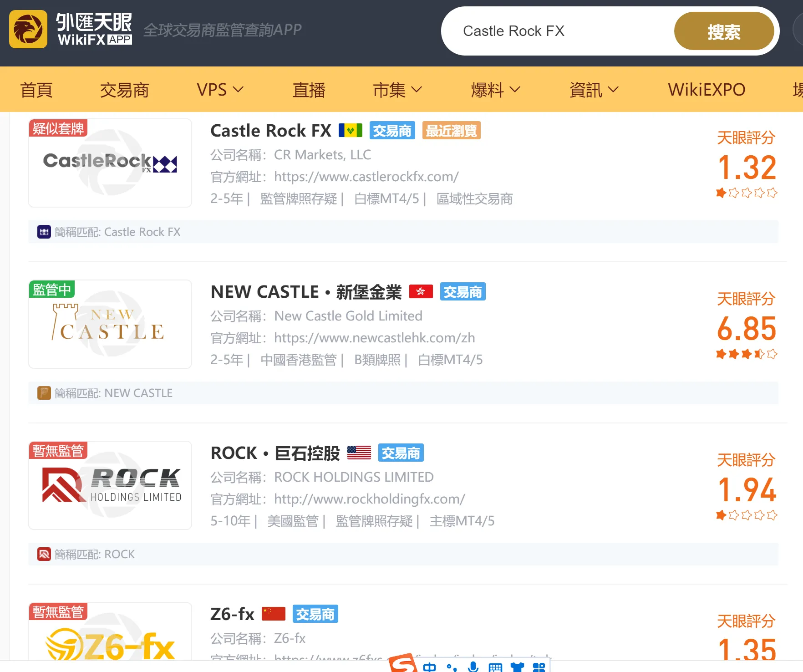This screenshot has height=672, width=803.
Task: Click the company name ROCK HOLDINGS LIMITED
Action: tap(354, 477)
